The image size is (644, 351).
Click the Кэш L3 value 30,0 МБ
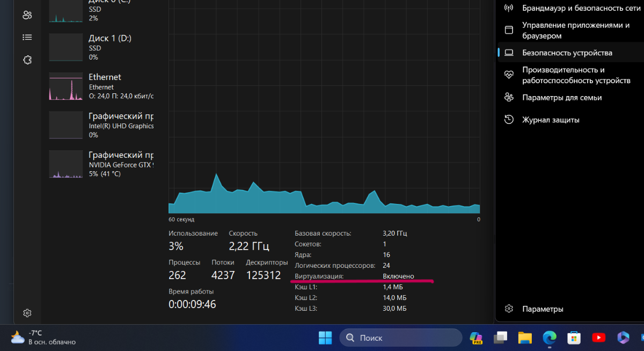pyautogui.click(x=394, y=308)
